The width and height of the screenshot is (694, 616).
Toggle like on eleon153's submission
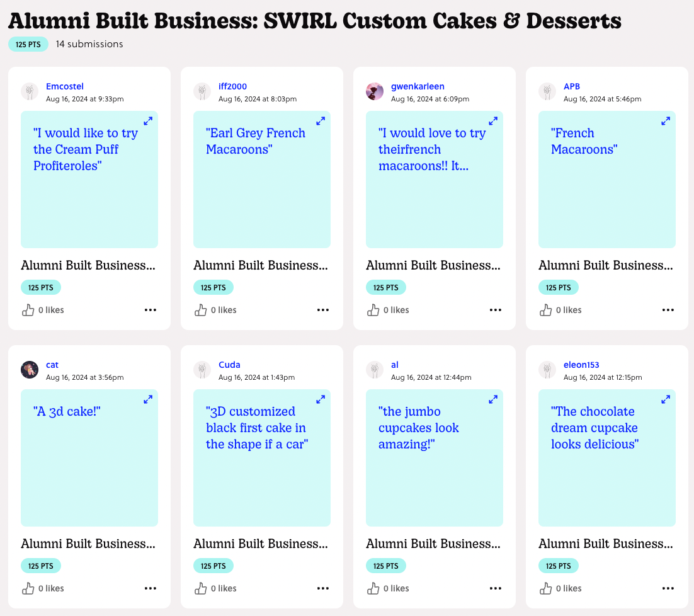pos(546,588)
